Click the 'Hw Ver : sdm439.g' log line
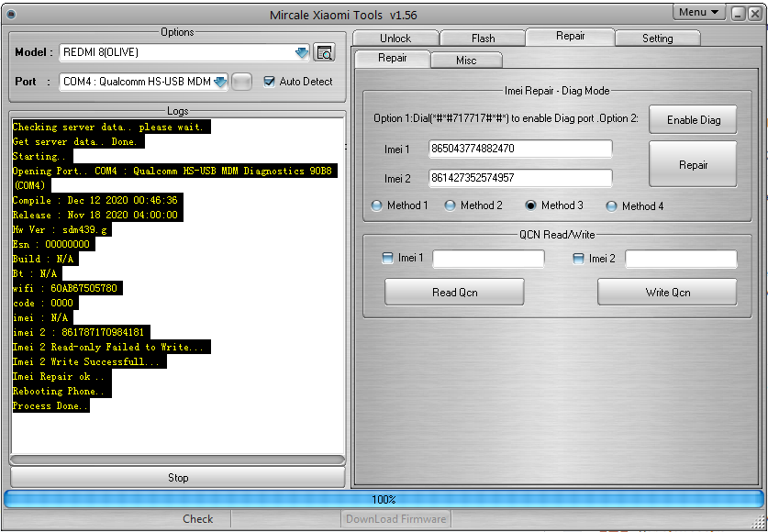Screen dimensions: 768x532 click(x=61, y=229)
